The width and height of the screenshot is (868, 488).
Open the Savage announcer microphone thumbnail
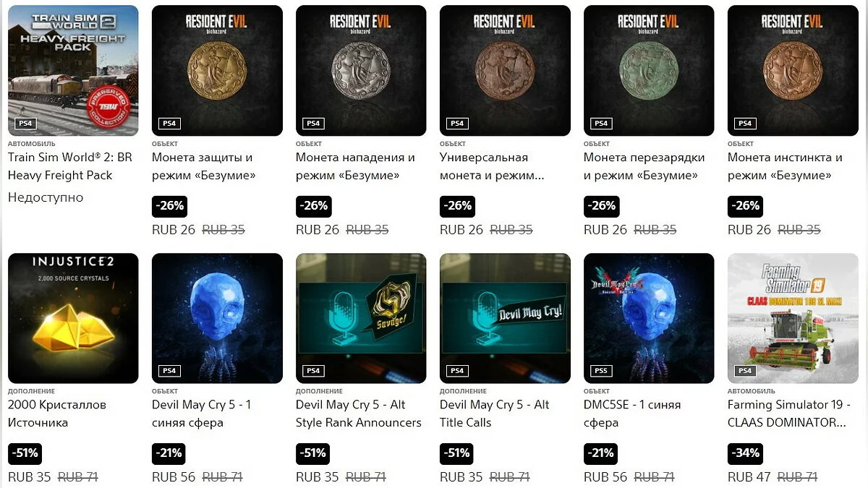(x=361, y=318)
